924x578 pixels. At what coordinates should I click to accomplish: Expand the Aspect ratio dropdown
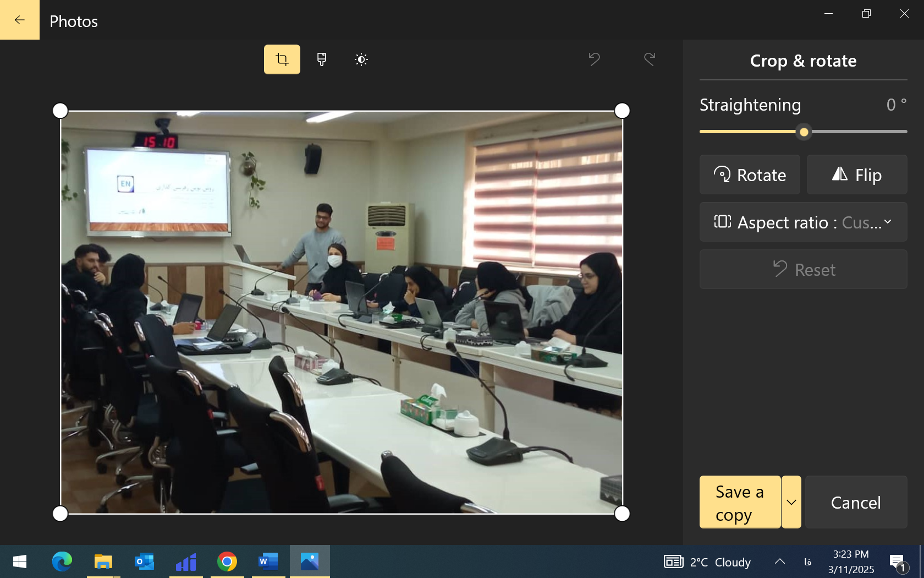click(x=803, y=222)
